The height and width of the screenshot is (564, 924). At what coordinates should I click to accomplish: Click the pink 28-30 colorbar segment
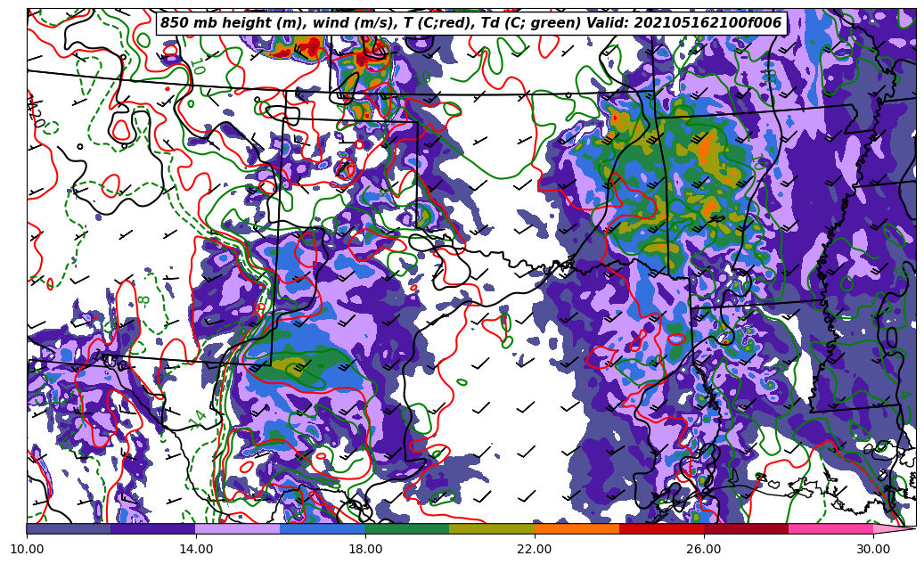(830, 528)
